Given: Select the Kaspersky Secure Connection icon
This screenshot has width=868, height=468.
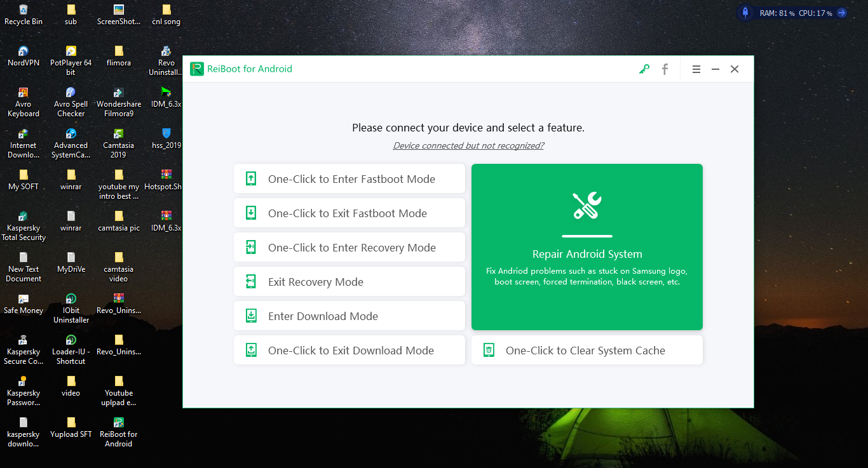Looking at the screenshot, I should coord(24,350).
